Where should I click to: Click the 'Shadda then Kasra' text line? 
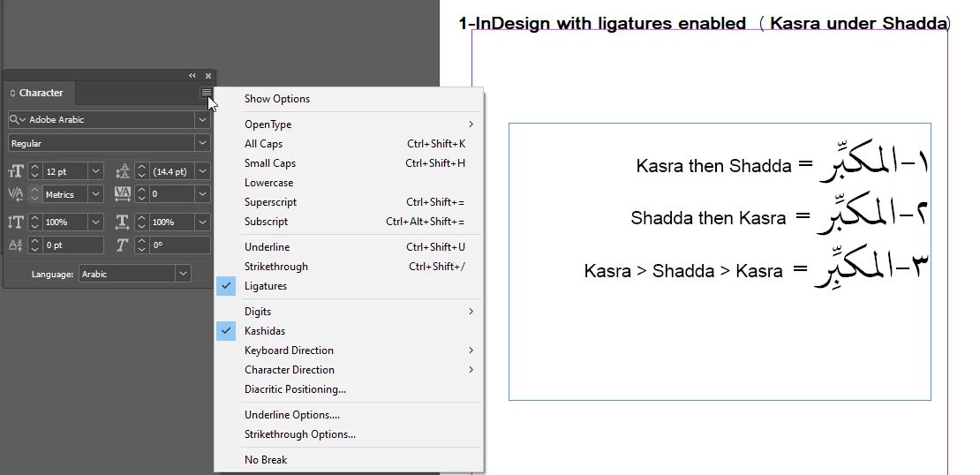click(x=708, y=218)
